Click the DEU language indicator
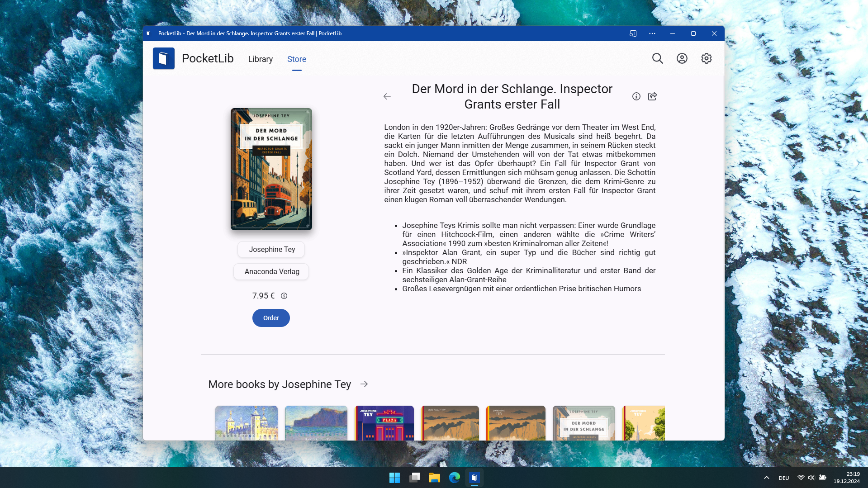Image resolution: width=868 pixels, height=488 pixels. (784, 478)
